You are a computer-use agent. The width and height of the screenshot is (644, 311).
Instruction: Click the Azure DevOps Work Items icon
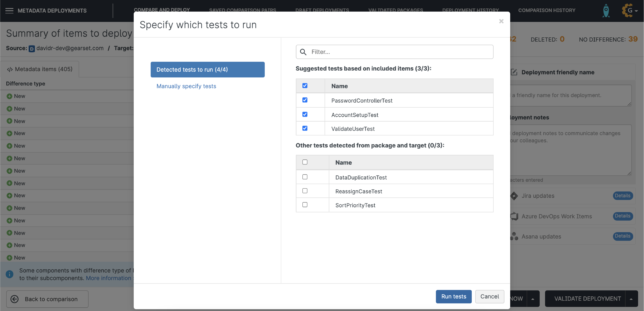pos(514,216)
